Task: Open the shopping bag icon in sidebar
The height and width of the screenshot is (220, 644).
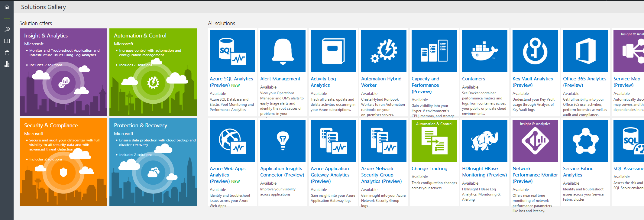Action: (7, 53)
